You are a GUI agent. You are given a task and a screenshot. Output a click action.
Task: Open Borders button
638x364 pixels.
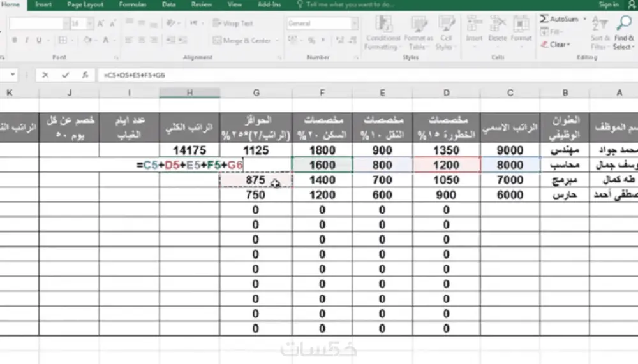pos(63,40)
